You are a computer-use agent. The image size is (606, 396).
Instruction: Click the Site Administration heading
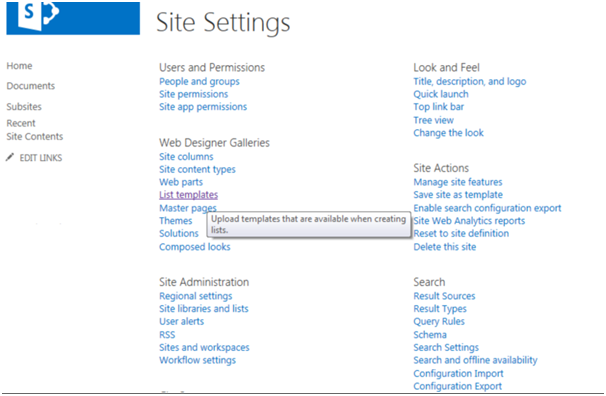204,282
